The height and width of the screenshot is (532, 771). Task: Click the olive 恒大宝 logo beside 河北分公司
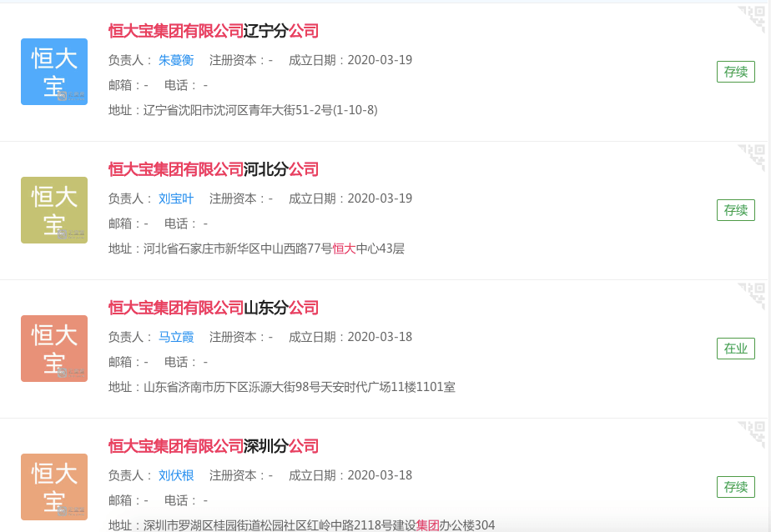tap(53, 210)
